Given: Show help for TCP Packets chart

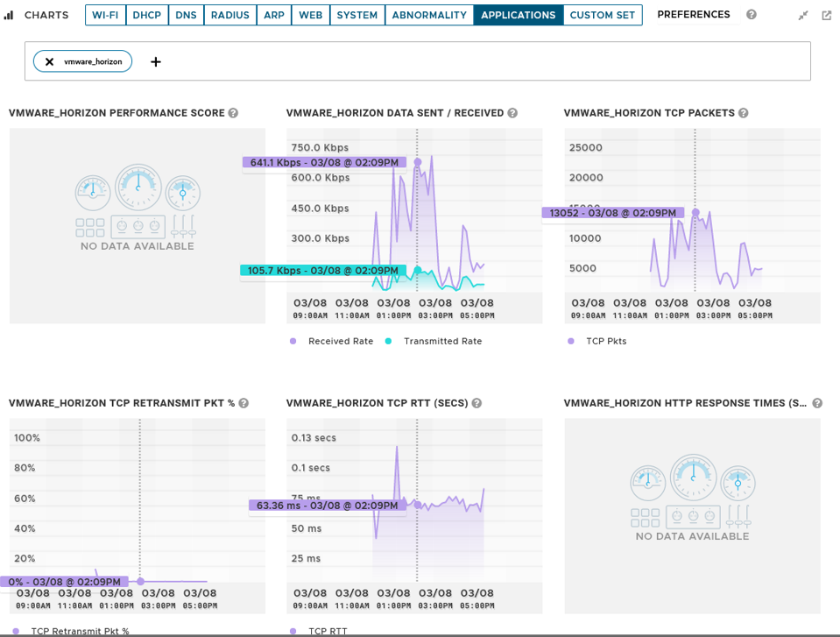Looking at the screenshot, I should 744,113.
